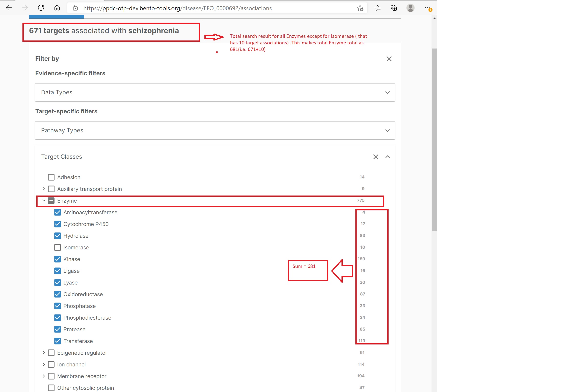Uncheck the Kinase filter
This screenshot has height=392, width=562.
(57, 259)
